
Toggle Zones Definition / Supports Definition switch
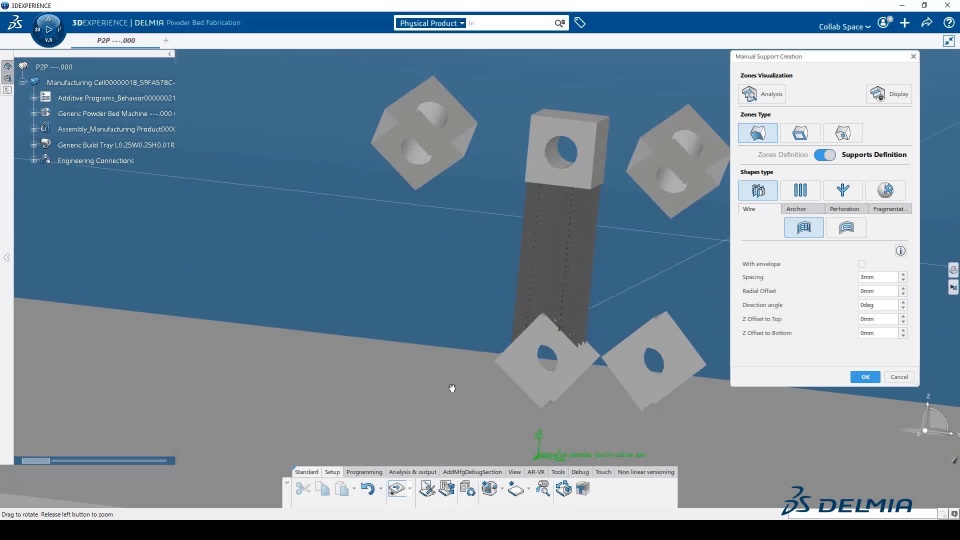pos(825,155)
